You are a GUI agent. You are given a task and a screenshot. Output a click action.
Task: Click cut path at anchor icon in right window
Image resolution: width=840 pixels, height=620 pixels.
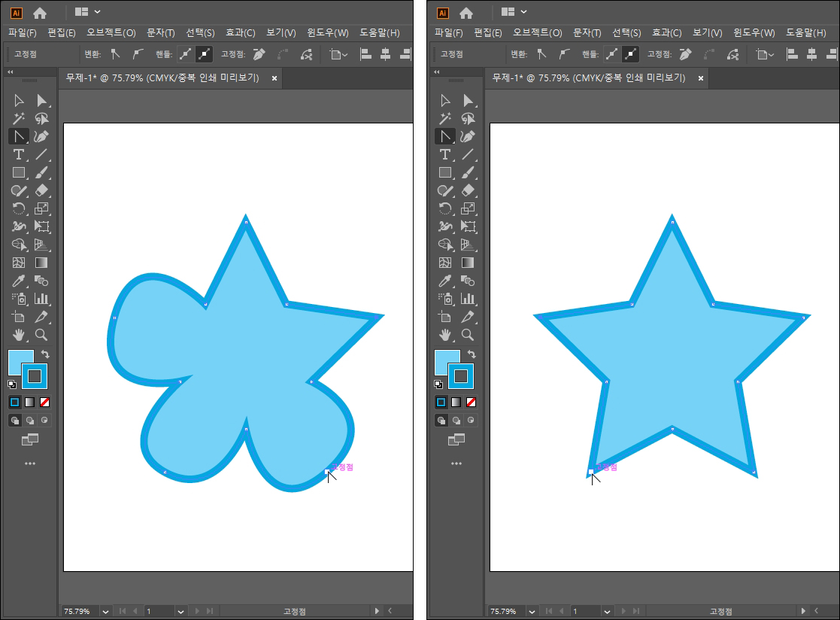(732, 54)
